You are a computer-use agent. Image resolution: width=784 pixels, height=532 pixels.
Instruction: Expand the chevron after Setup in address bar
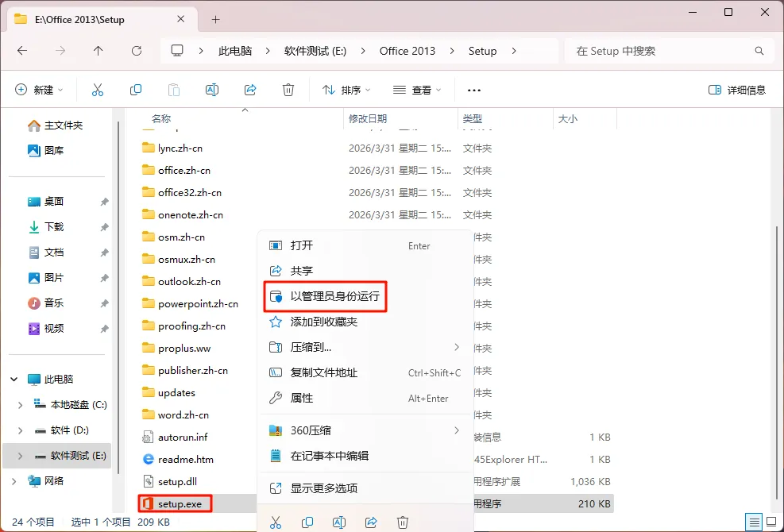(x=514, y=51)
